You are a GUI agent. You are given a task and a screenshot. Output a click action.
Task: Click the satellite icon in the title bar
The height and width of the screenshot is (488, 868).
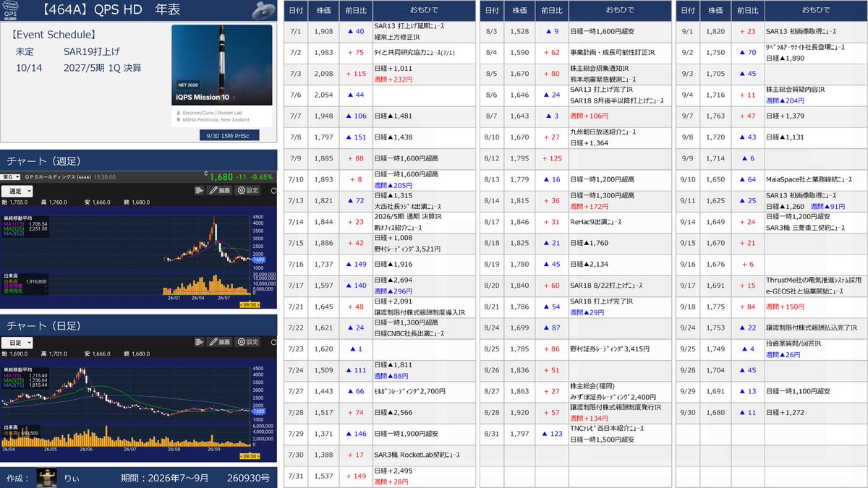(x=263, y=10)
